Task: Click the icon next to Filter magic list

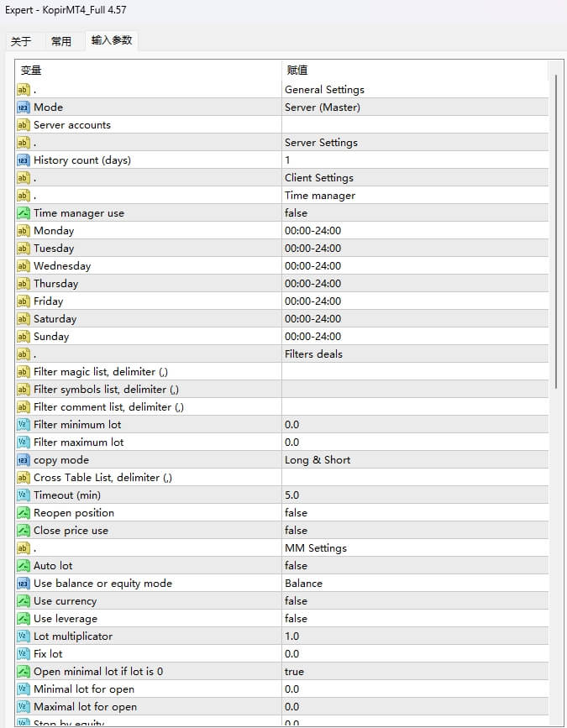Action: point(23,372)
